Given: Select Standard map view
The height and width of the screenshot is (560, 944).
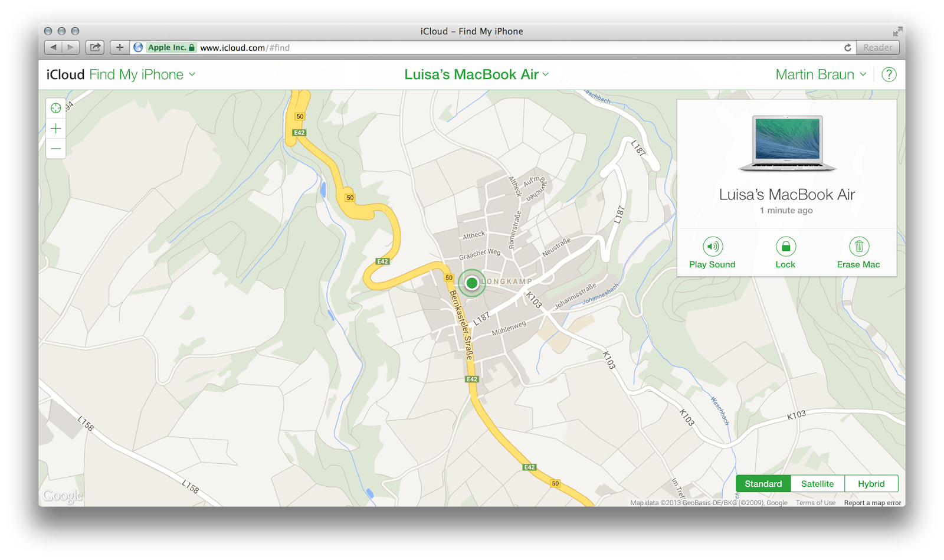Looking at the screenshot, I should pyautogui.click(x=763, y=484).
